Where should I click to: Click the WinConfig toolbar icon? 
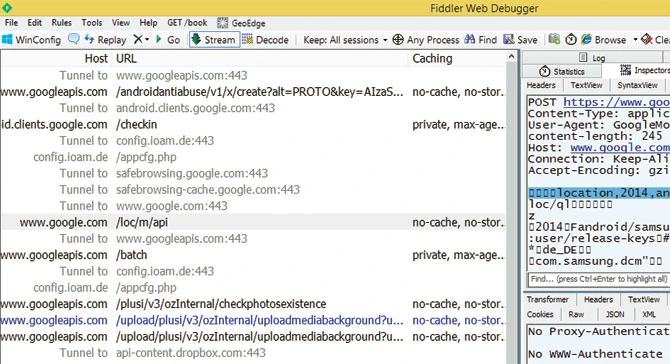(7, 40)
